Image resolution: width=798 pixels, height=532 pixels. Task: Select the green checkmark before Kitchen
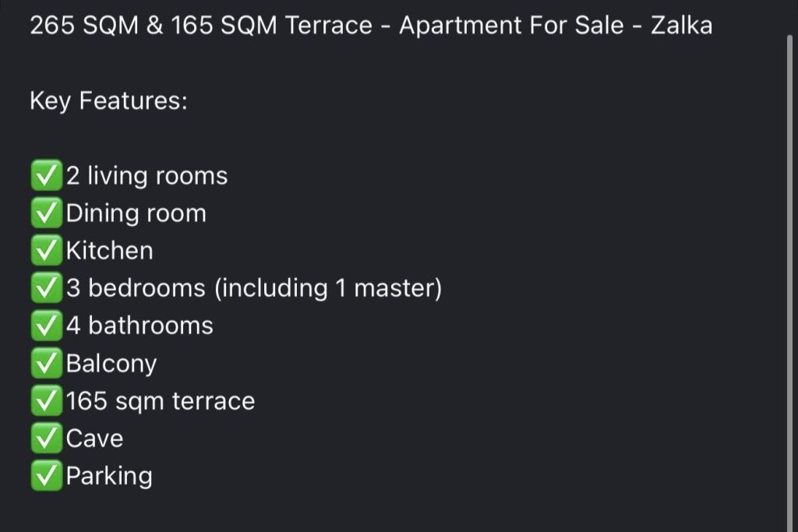pos(46,250)
